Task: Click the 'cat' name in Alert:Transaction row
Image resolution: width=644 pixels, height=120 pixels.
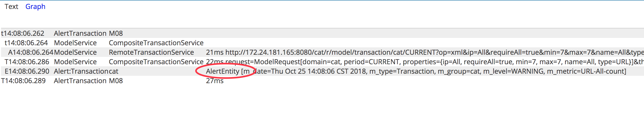Action: click(114, 71)
